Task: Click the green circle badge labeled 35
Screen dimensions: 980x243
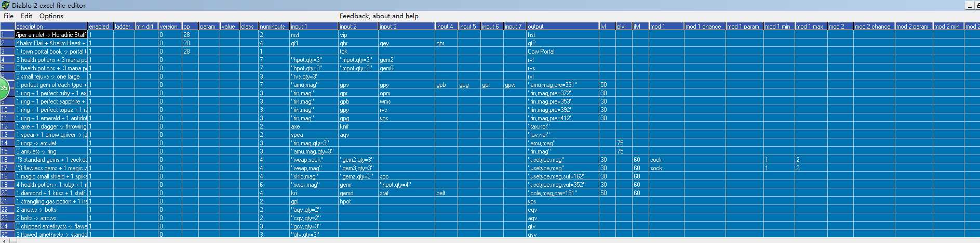Action: [4, 88]
